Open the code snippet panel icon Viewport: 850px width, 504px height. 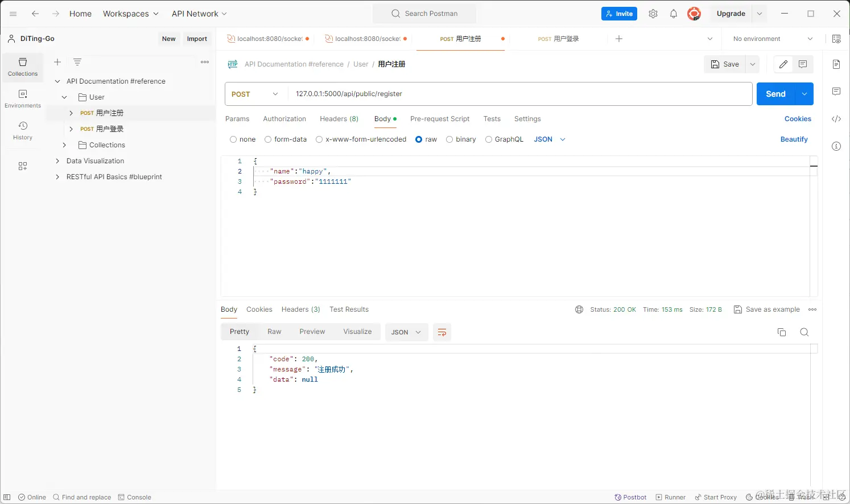836,119
